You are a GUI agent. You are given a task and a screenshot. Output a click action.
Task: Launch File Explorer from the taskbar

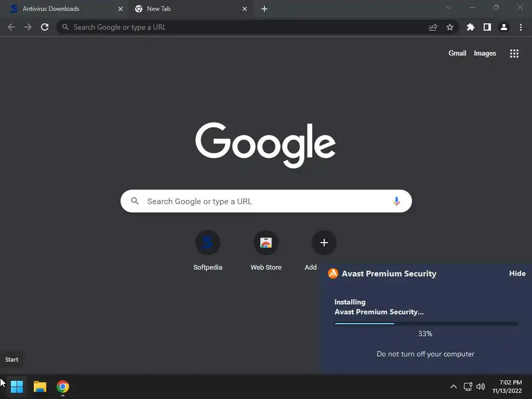pos(39,387)
